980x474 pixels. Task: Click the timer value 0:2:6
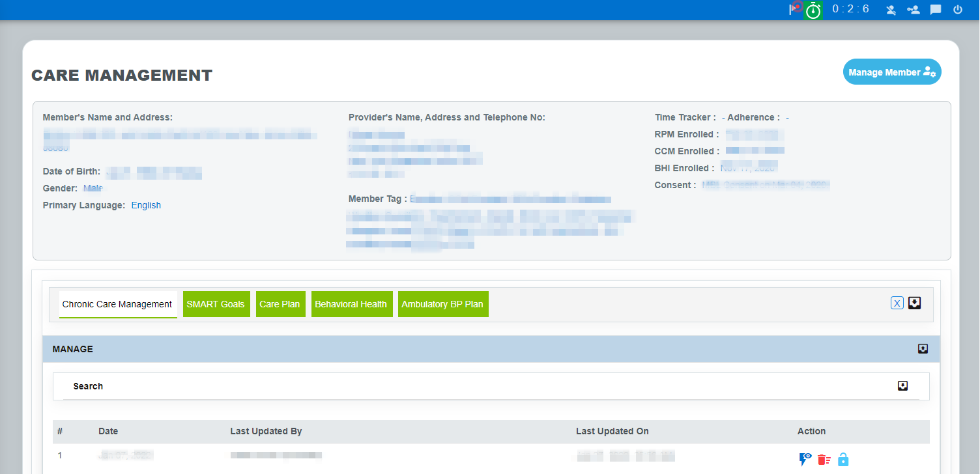tap(850, 9)
